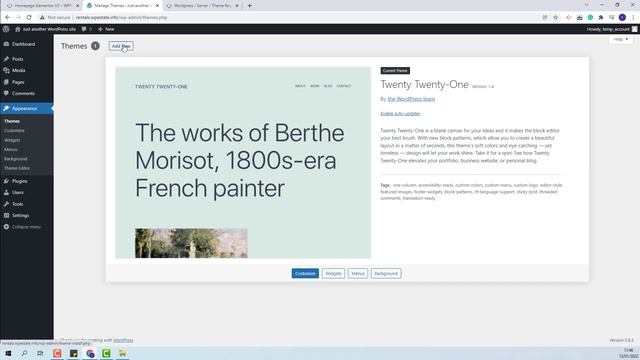Click the taskbar clock and date

629,353
